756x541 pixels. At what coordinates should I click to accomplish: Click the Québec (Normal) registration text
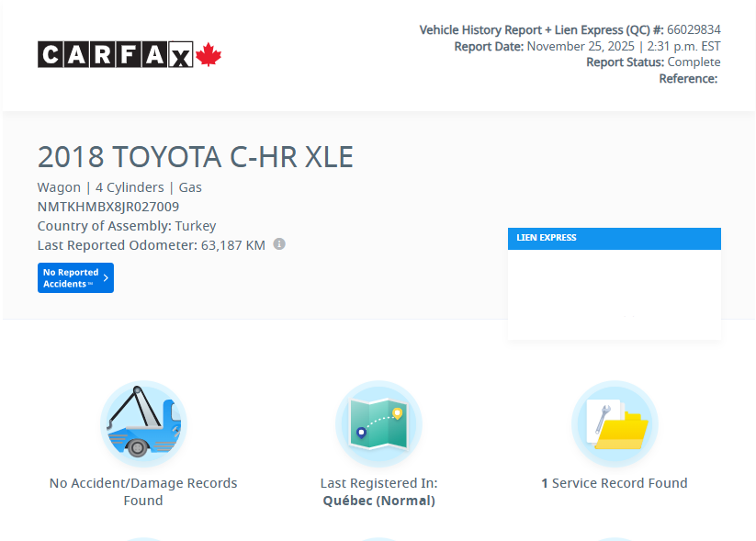click(x=378, y=501)
